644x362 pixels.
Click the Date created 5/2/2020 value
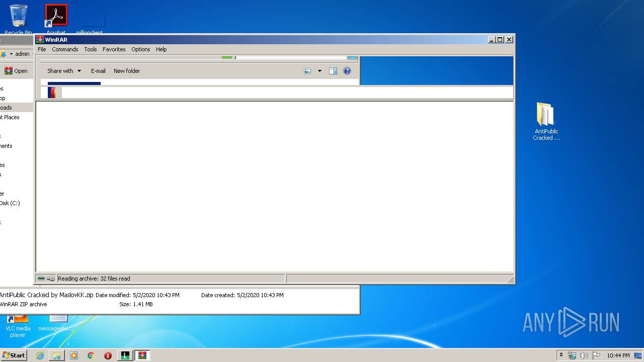260,295
